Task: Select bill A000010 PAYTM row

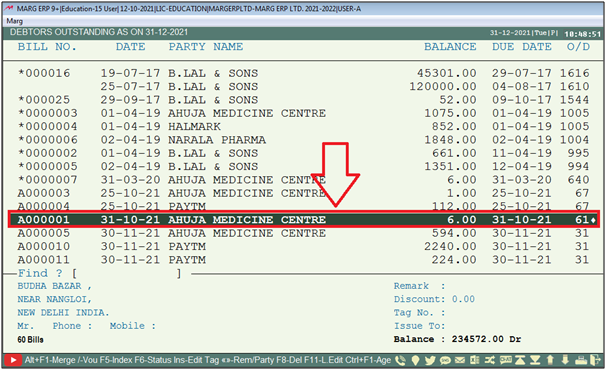Action: (x=304, y=246)
